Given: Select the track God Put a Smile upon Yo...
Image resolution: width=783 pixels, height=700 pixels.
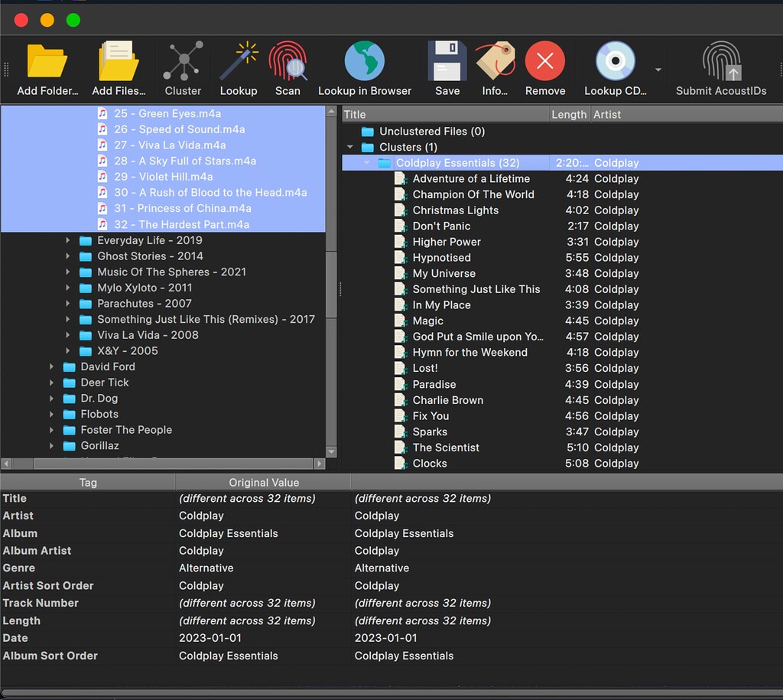Looking at the screenshot, I should pos(478,337).
